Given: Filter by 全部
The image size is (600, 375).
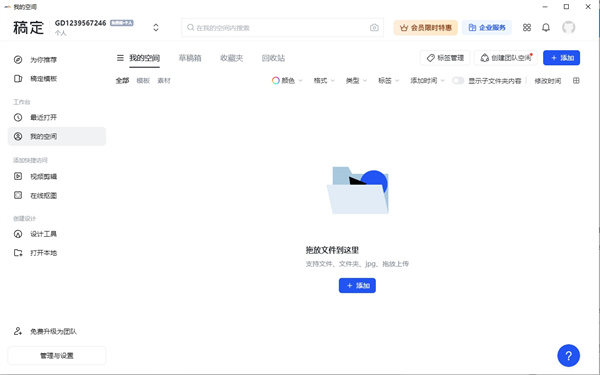Looking at the screenshot, I should (x=122, y=81).
